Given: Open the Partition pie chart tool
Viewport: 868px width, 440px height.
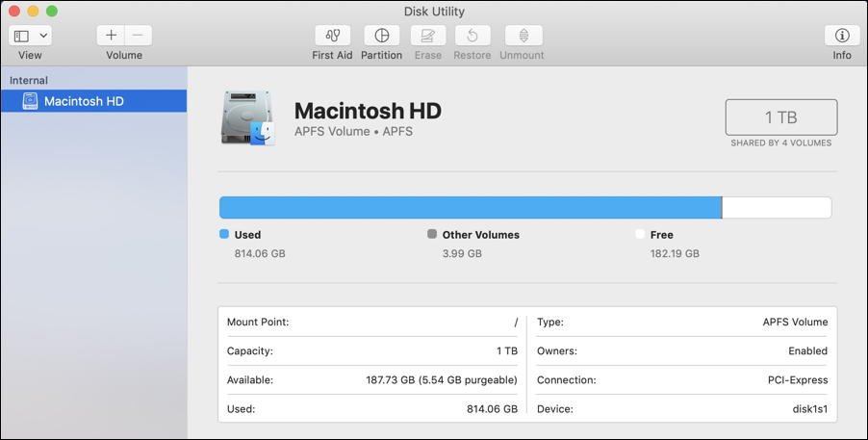Looking at the screenshot, I should pos(381,36).
